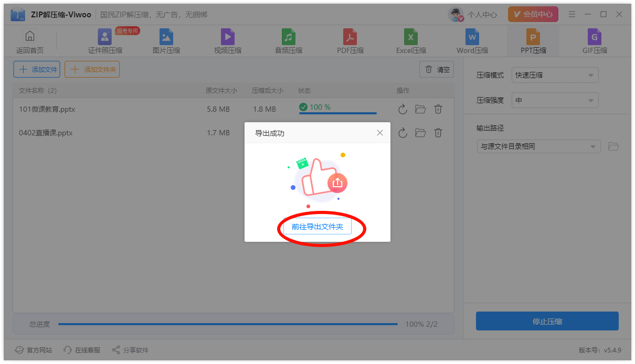Click 100 % status of 101微课教育.pptx
The height and width of the screenshot is (364, 635).
315,107
